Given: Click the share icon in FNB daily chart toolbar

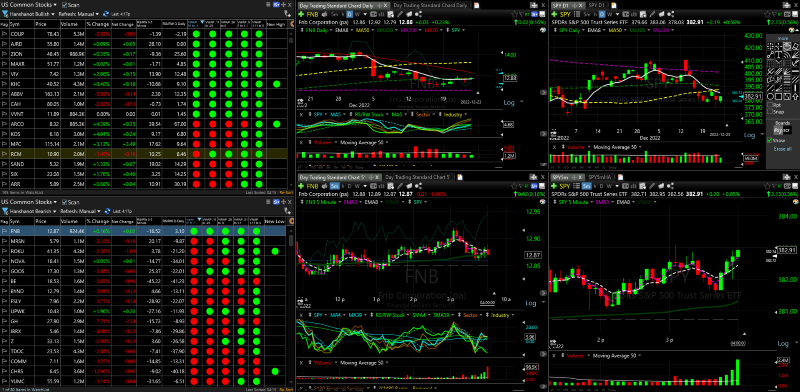Looking at the screenshot, I should click(x=418, y=14).
